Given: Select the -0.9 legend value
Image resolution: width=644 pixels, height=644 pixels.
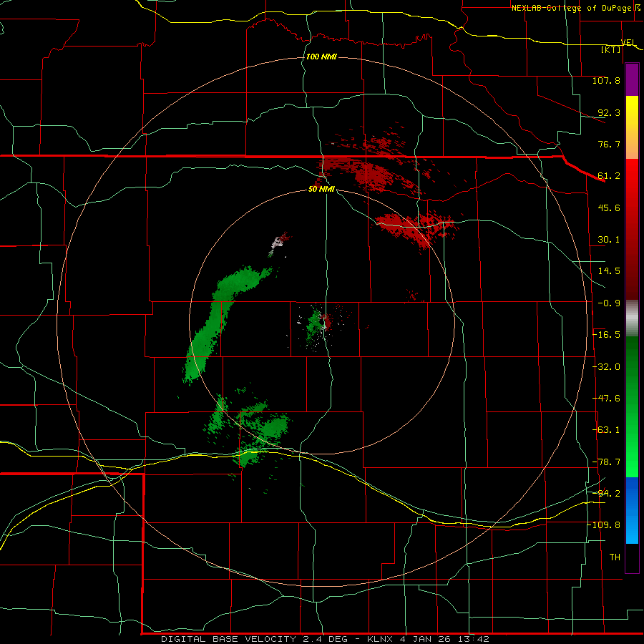Looking at the screenshot, I should click(x=609, y=303).
